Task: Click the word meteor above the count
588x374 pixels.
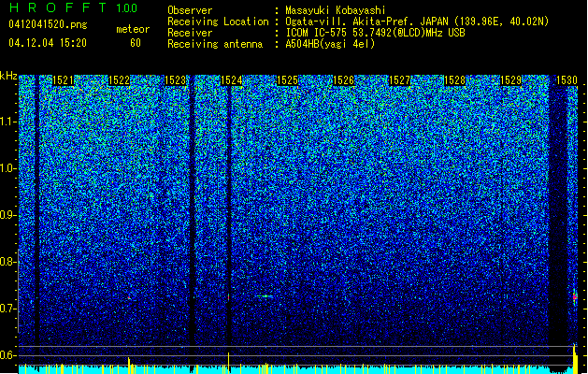Action: pyautogui.click(x=133, y=29)
